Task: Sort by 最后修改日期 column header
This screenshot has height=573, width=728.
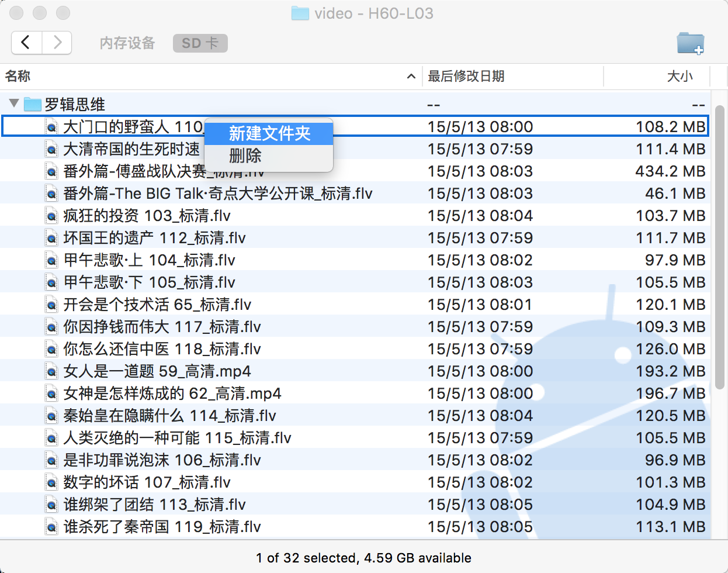Action: [466, 76]
